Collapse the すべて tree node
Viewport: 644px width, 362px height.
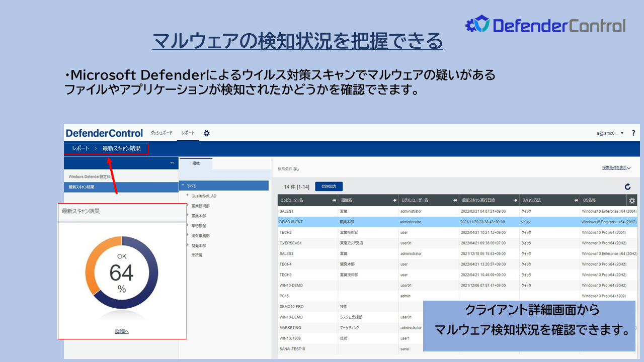pos(183,186)
